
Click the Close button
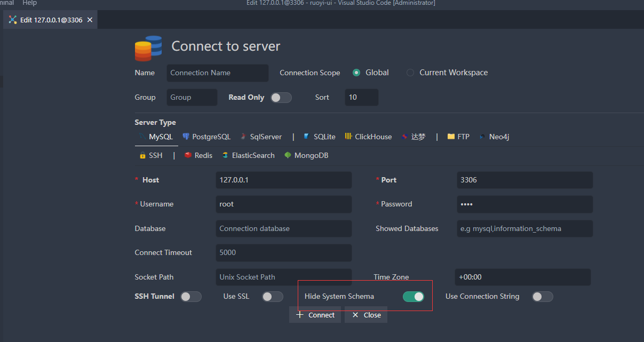click(365, 315)
